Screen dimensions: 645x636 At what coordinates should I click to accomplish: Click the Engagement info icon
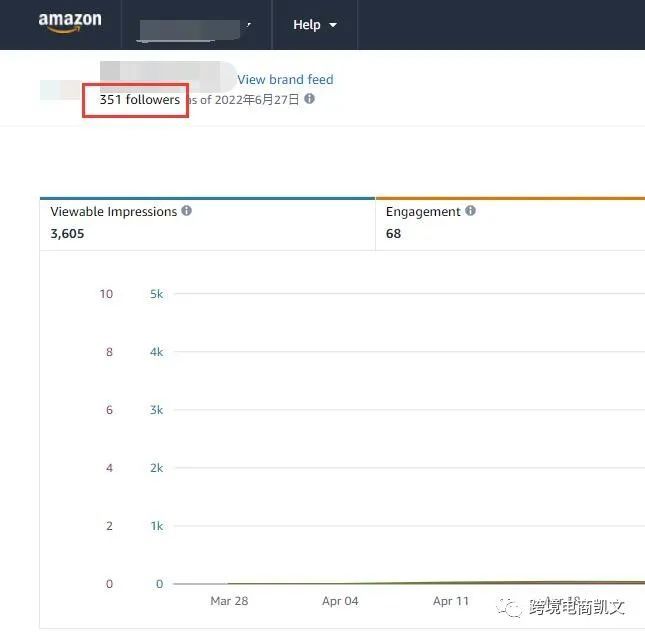470,211
